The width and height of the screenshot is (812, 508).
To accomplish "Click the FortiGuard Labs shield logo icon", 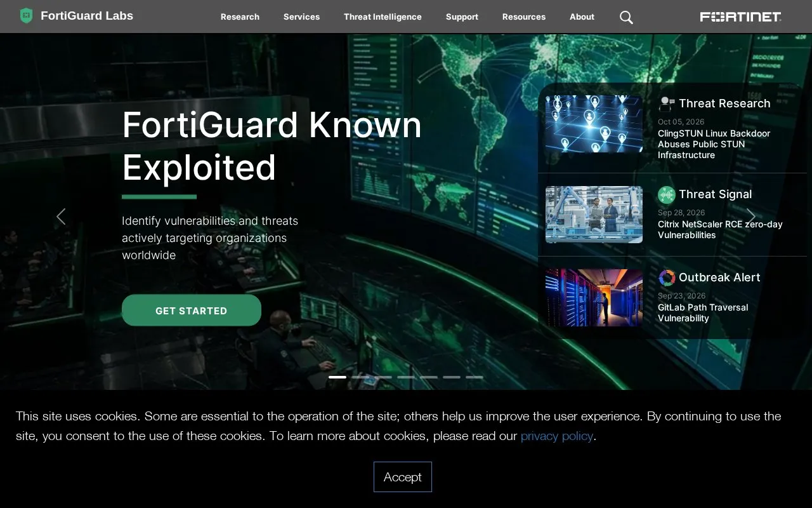I will tap(26, 16).
